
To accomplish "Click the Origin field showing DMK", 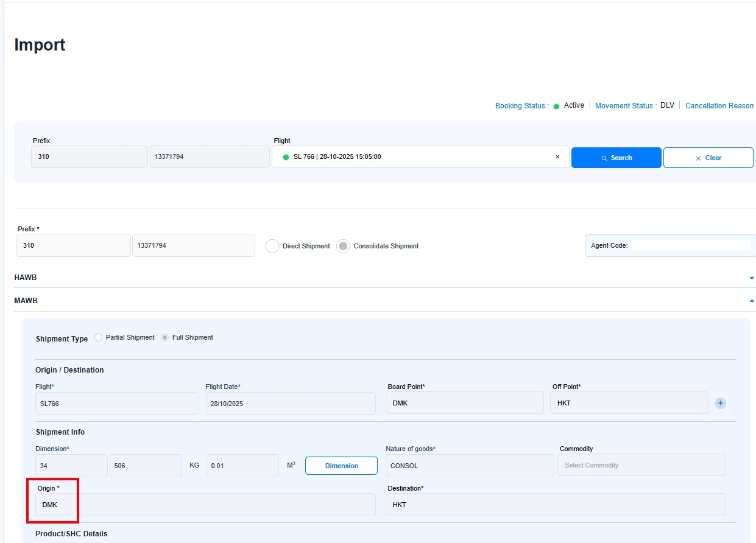I will point(205,505).
